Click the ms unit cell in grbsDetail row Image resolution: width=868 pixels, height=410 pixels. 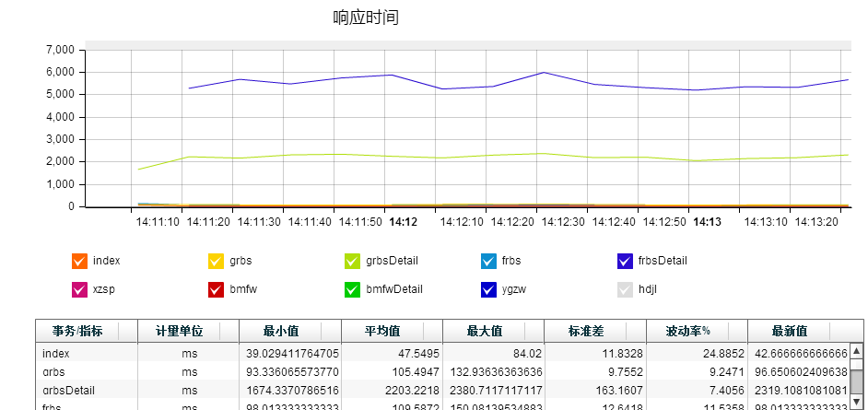(x=189, y=391)
